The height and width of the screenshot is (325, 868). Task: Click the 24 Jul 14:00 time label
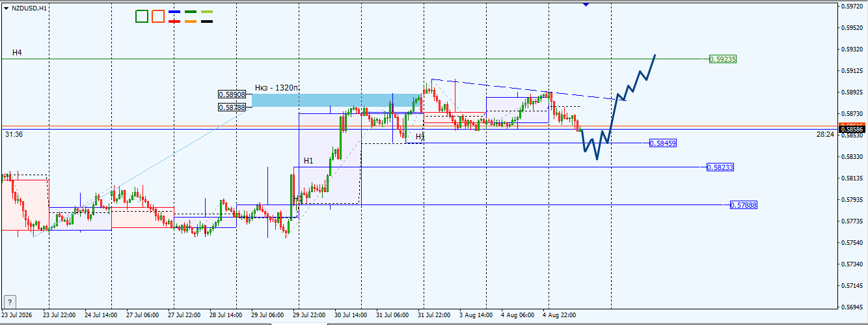[x=102, y=315]
